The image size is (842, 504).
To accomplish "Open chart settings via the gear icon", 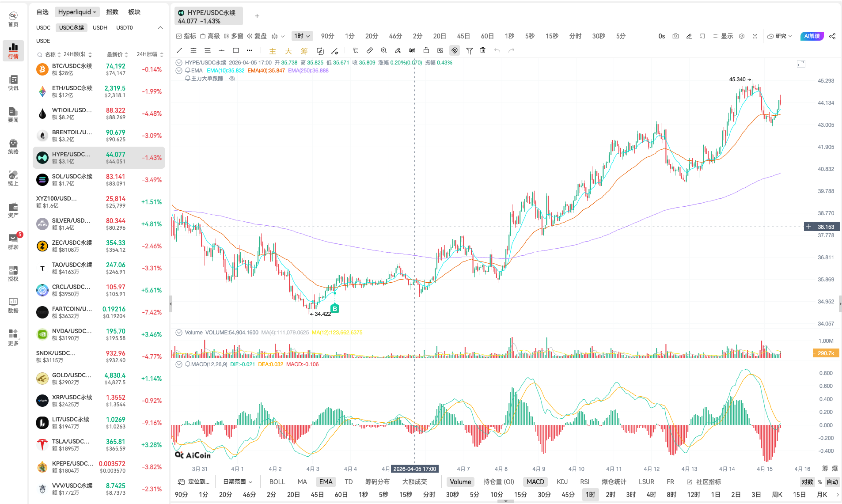I will [742, 36].
